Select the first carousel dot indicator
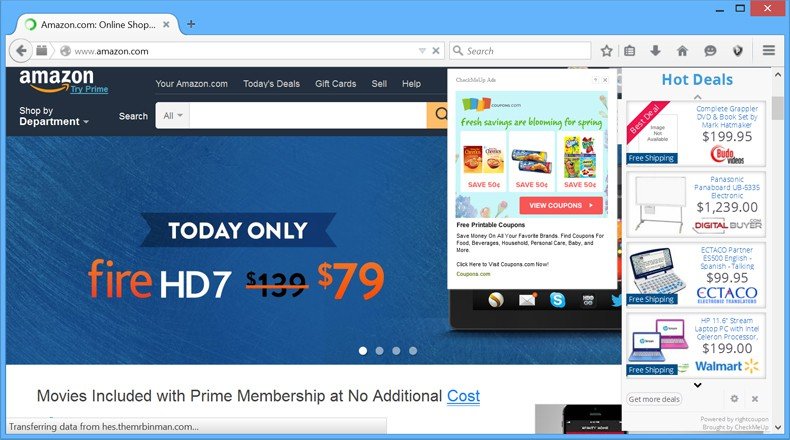 [x=363, y=351]
